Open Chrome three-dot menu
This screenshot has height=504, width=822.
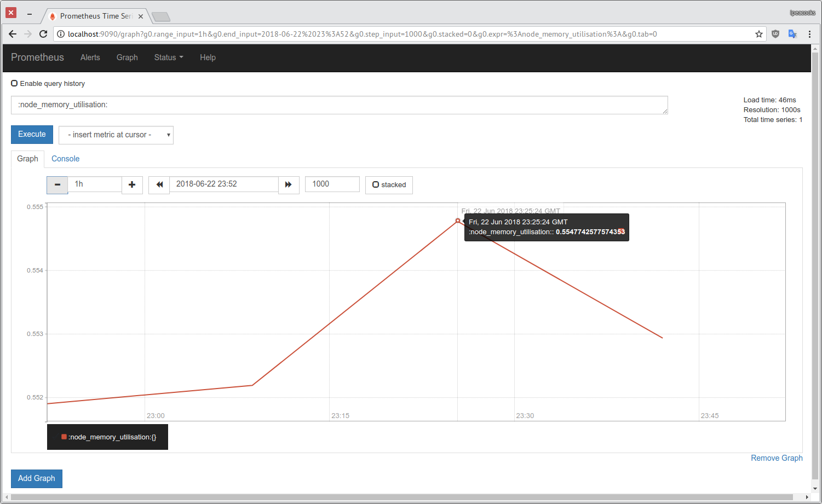tap(809, 34)
